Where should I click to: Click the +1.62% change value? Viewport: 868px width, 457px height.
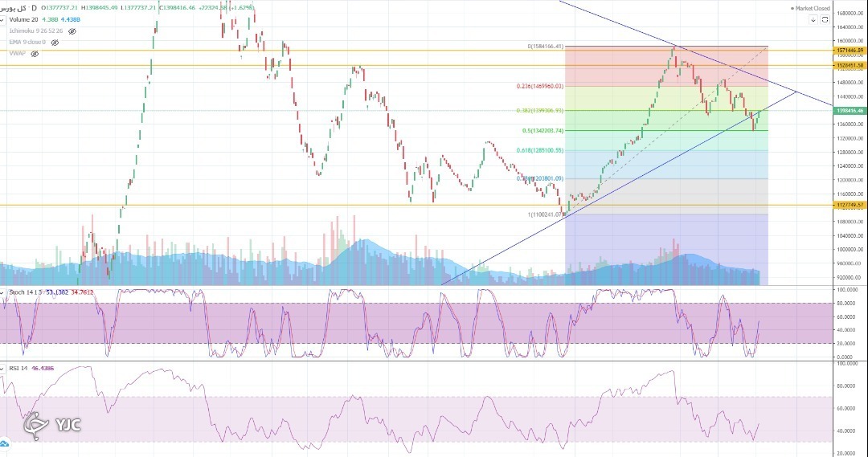tap(241, 8)
